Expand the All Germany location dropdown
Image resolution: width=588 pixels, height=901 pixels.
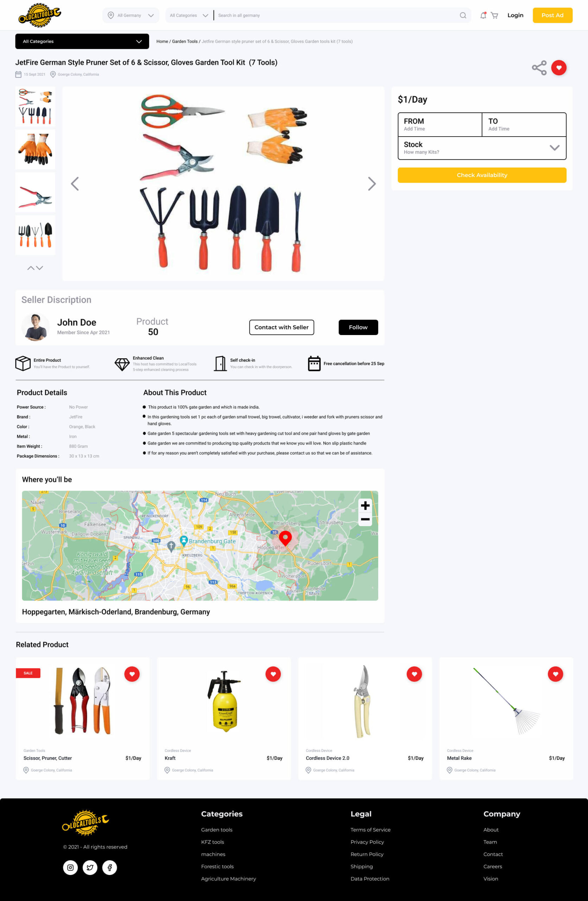(x=131, y=15)
